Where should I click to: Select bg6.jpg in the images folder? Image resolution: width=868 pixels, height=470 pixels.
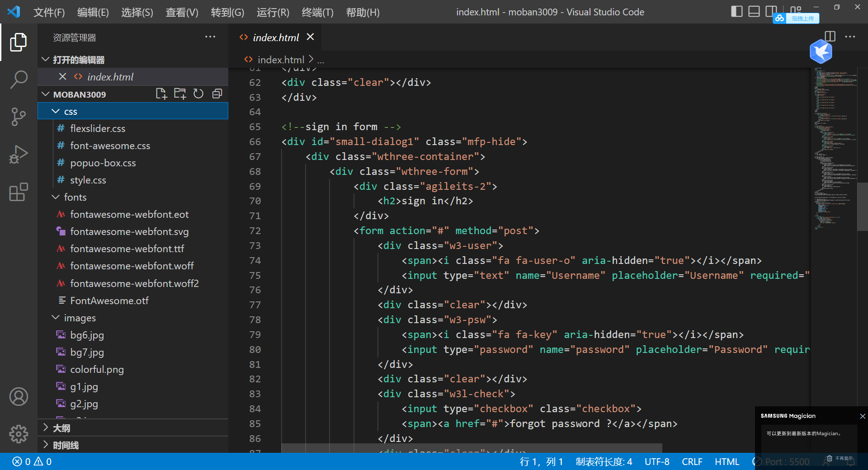[x=86, y=335]
